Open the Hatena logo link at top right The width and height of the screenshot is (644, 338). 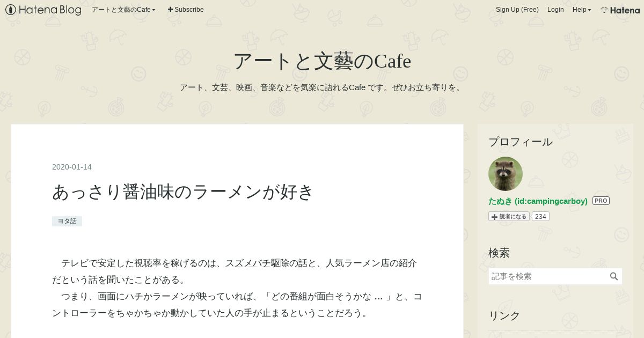click(x=620, y=10)
